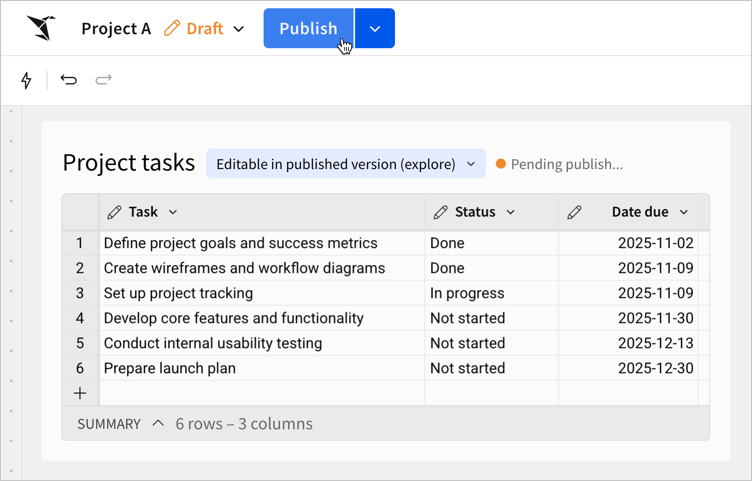Open the Date due column menu chevron
This screenshot has width=752, height=481.
pos(684,212)
